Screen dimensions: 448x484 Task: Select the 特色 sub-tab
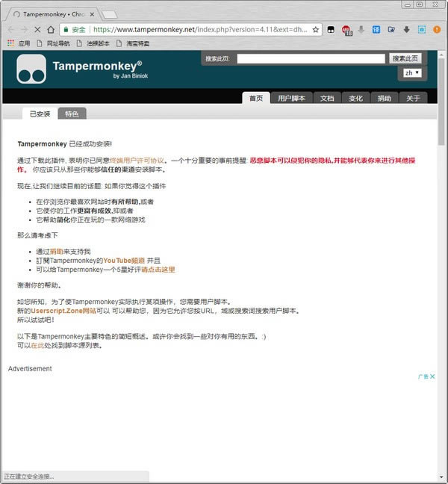click(72, 114)
